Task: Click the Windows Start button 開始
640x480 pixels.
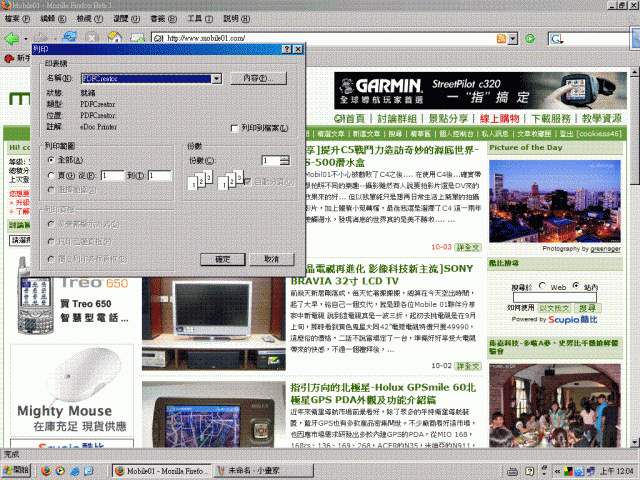Action: pos(16,471)
